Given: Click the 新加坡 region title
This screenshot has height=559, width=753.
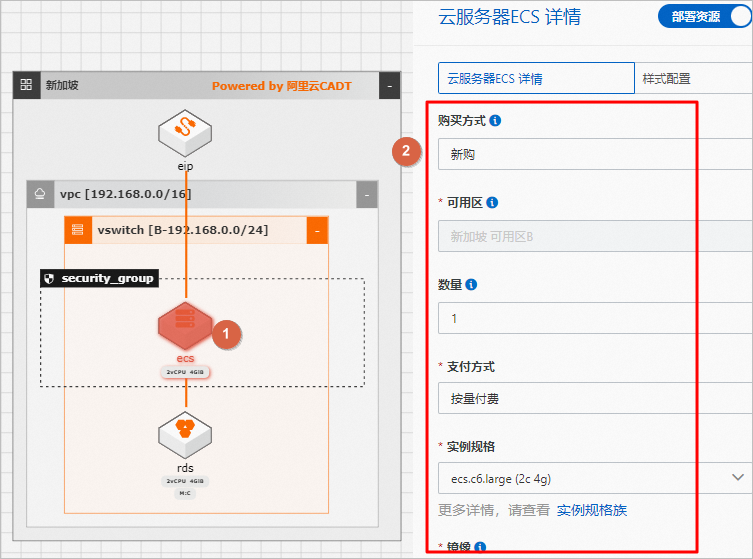Looking at the screenshot, I should pos(62,85).
